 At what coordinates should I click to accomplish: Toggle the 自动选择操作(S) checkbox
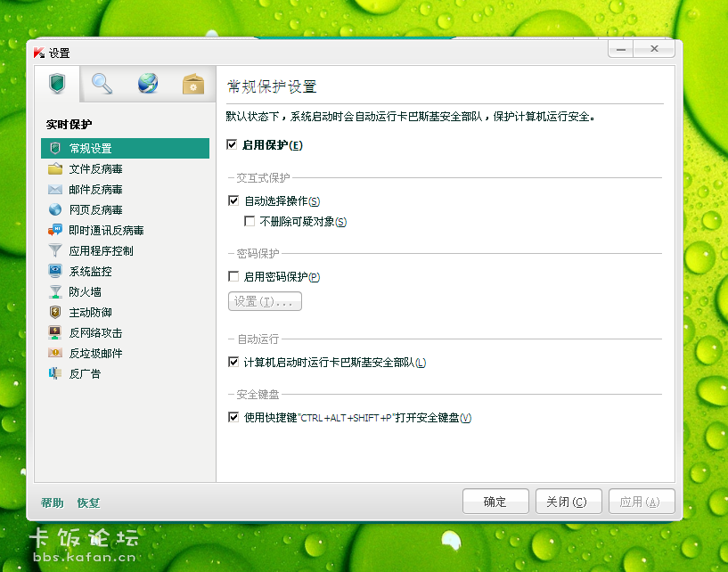coord(233,200)
